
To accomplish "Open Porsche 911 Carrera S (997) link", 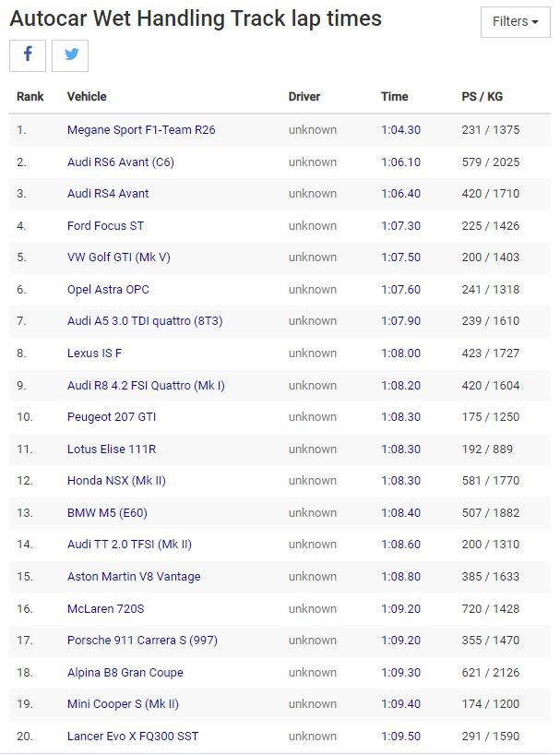I will point(142,641).
